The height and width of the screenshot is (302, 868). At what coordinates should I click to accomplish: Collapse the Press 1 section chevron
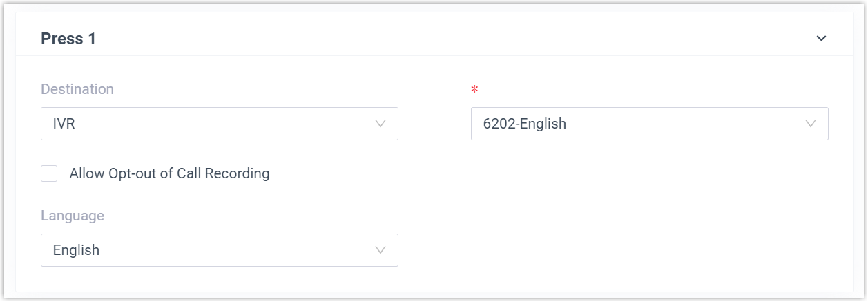tap(821, 39)
